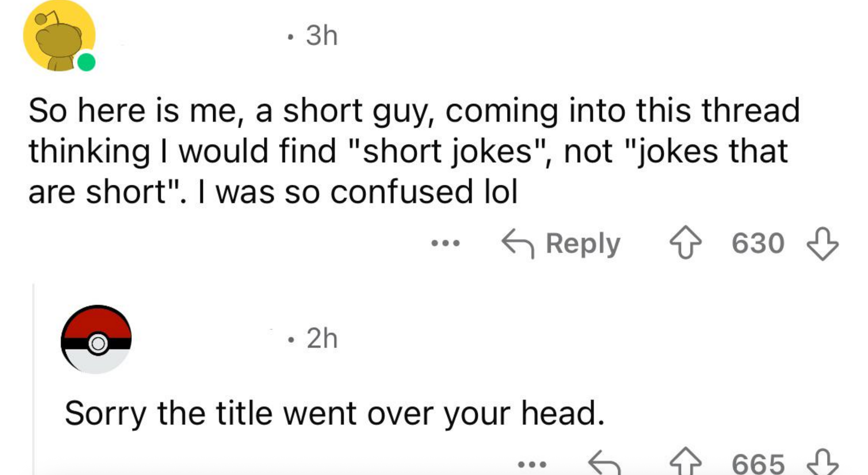The image size is (868, 475).
Task: Open the yellow Snoo avatar profile
Action: 59,36
